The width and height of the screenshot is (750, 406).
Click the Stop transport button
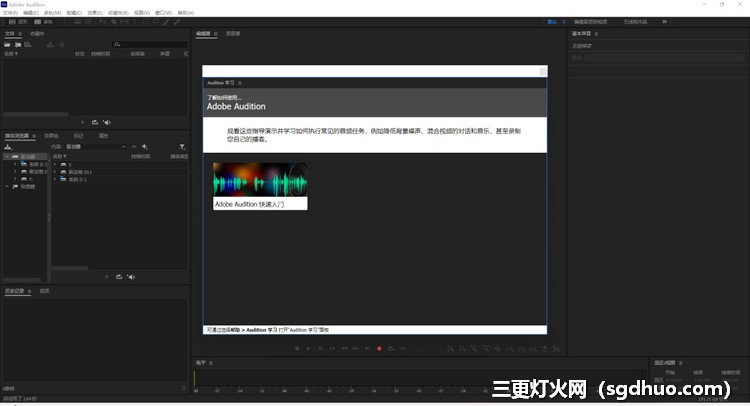point(297,349)
